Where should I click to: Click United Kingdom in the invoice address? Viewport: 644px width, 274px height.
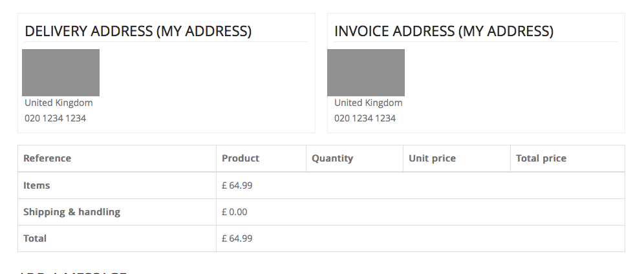tap(368, 103)
